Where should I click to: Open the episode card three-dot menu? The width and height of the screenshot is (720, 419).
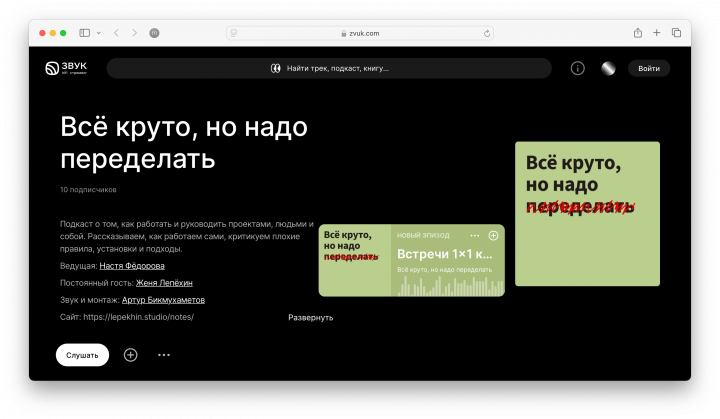[x=474, y=235]
